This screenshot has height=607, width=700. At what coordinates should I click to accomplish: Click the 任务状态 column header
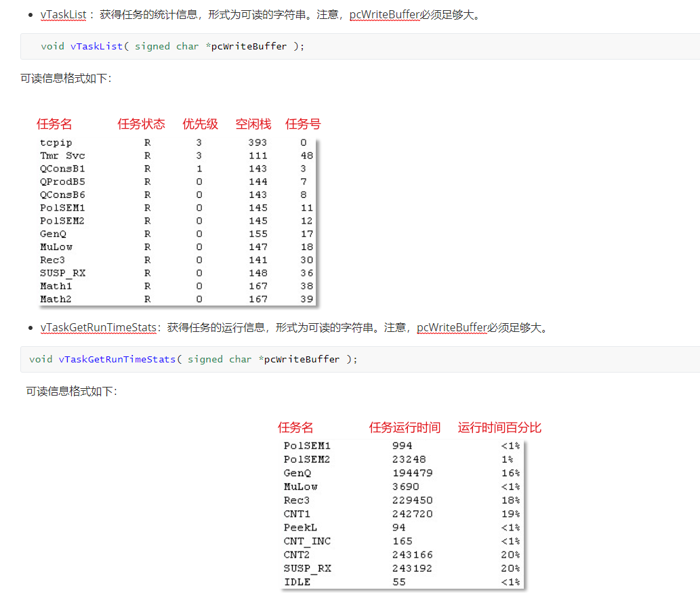point(141,124)
